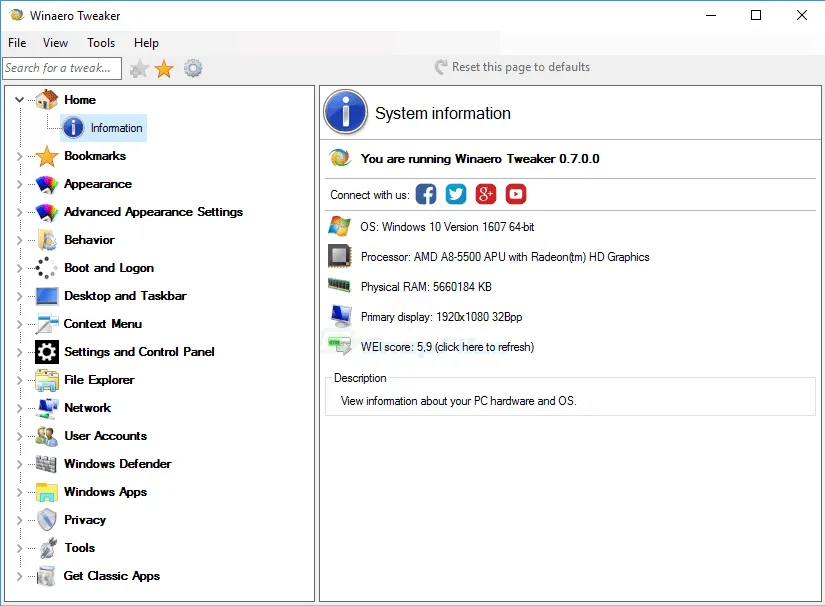Viewport: 825px width, 606px height.
Task: Click the Privacy shield icon
Action: click(x=47, y=520)
